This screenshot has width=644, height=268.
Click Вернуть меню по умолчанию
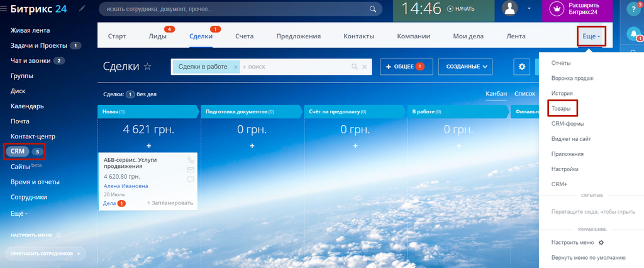coord(588,258)
